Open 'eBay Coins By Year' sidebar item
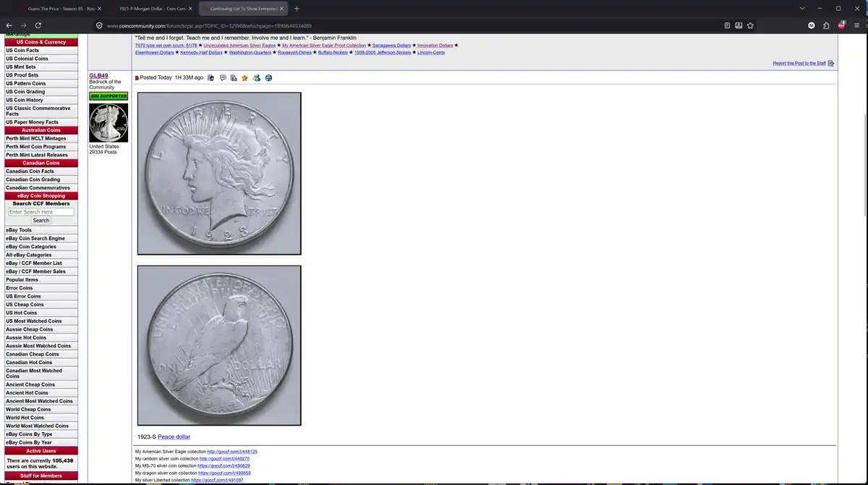The height and width of the screenshot is (485, 868). 41,442
